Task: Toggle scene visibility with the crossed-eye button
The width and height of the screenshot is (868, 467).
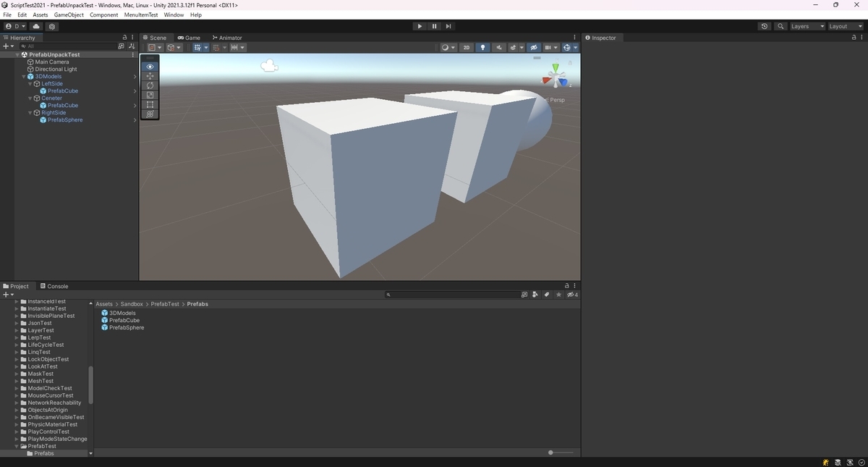Action: (533, 47)
